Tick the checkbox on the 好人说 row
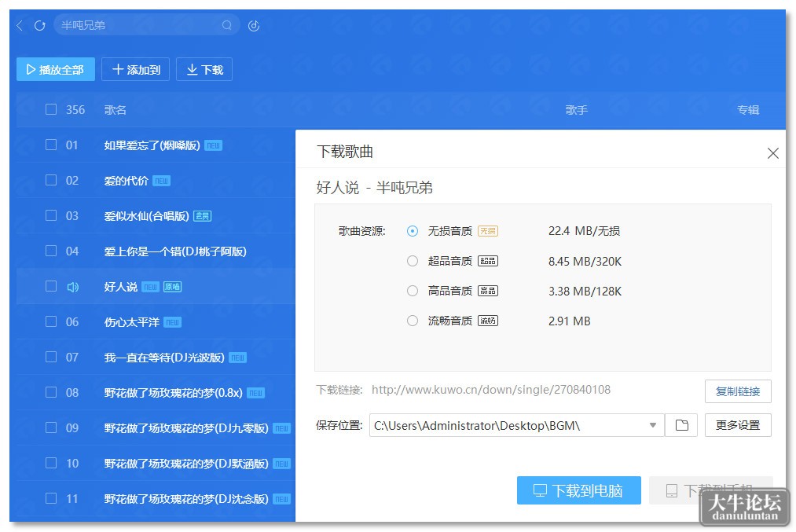This screenshot has height=532, width=796. pos(51,286)
